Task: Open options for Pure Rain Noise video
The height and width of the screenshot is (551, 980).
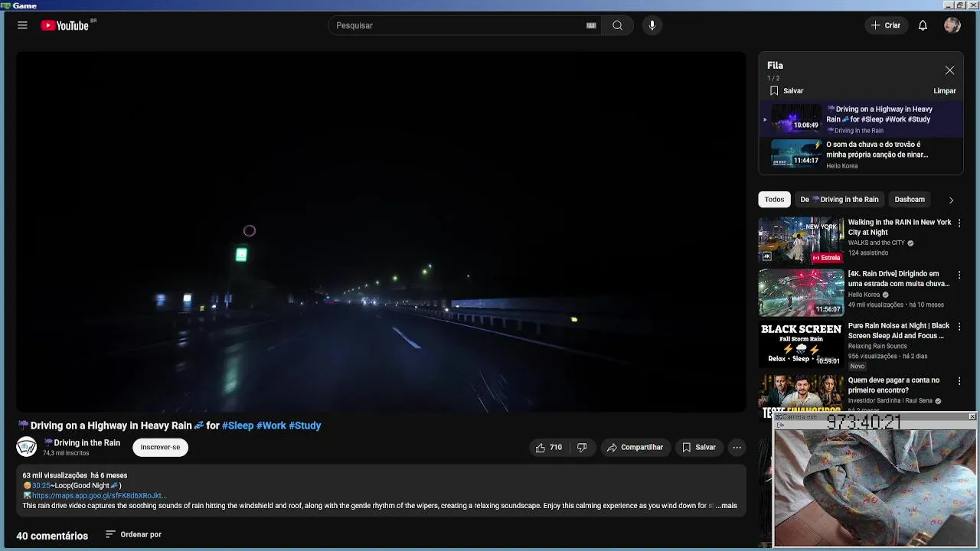Action: 959,327
